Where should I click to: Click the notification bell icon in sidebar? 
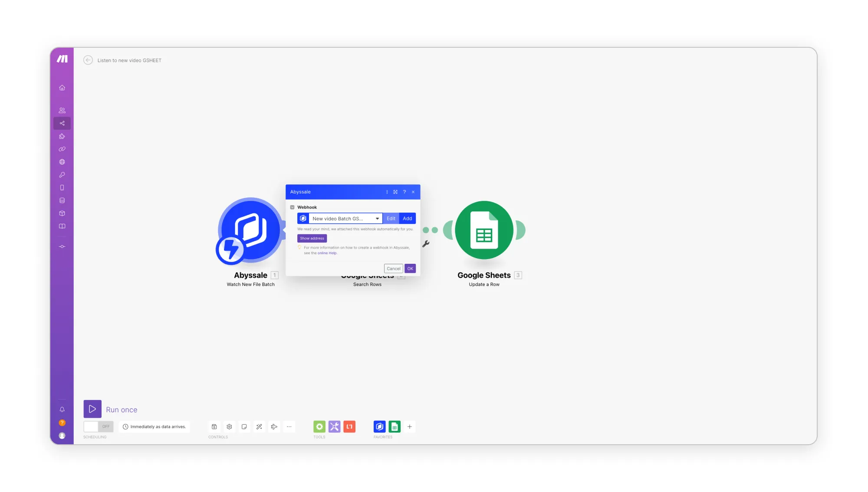coord(62,410)
